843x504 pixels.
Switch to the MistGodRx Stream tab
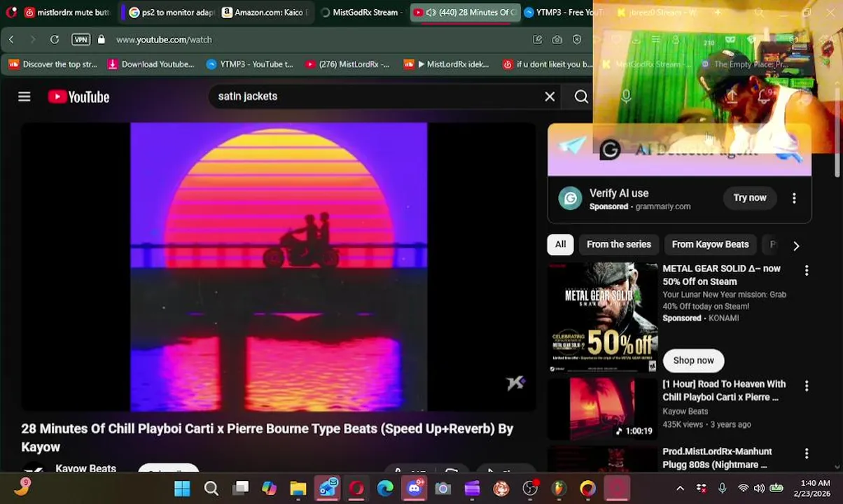pos(361,12)
